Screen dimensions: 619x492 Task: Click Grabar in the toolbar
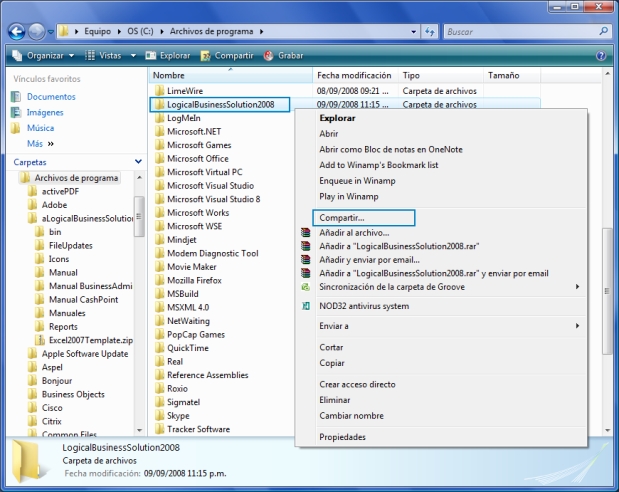(x=283, y=56)
